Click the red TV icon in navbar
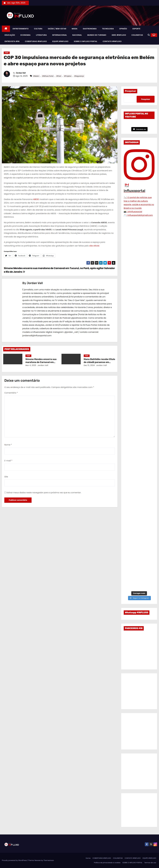The image size is (159, 868). [x=154, y=35]
